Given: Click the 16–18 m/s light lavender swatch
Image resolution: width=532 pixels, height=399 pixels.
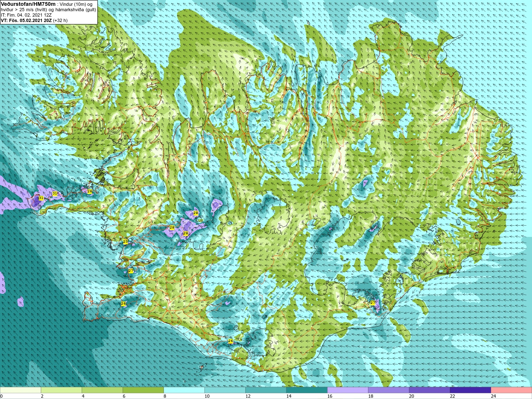Looking at the screenshot, I should point(348,390).
